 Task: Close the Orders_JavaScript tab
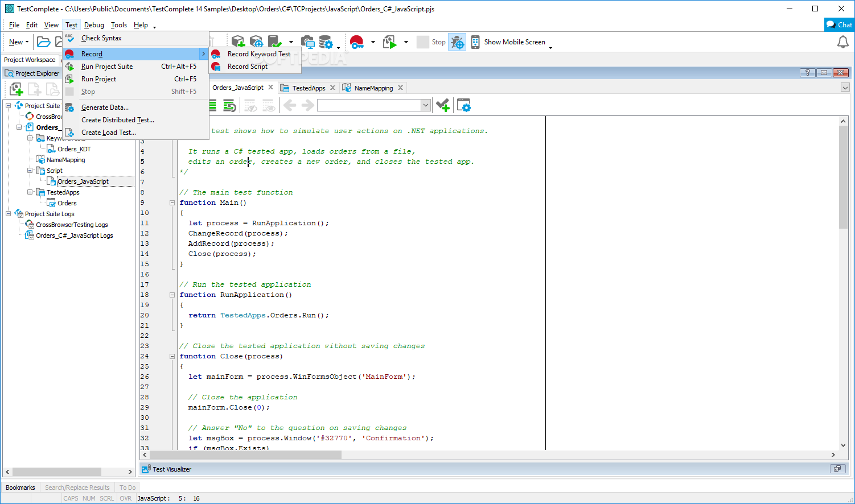coord(271,88)
